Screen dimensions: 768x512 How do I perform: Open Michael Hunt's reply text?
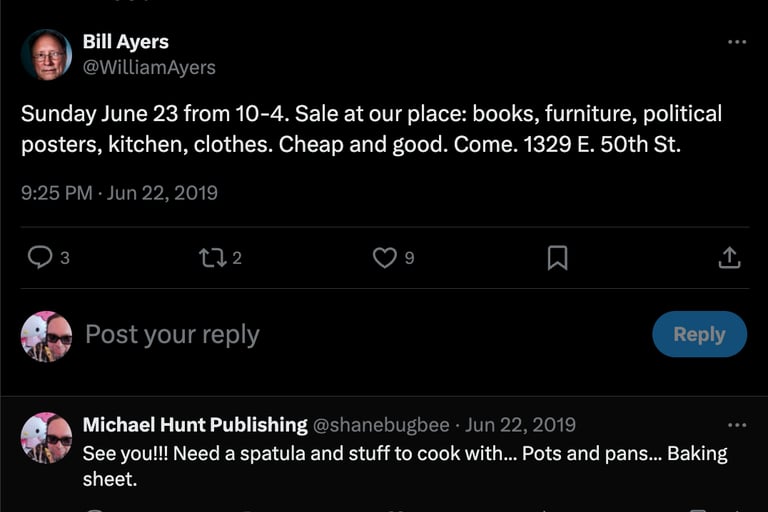(x=404, y=466)
